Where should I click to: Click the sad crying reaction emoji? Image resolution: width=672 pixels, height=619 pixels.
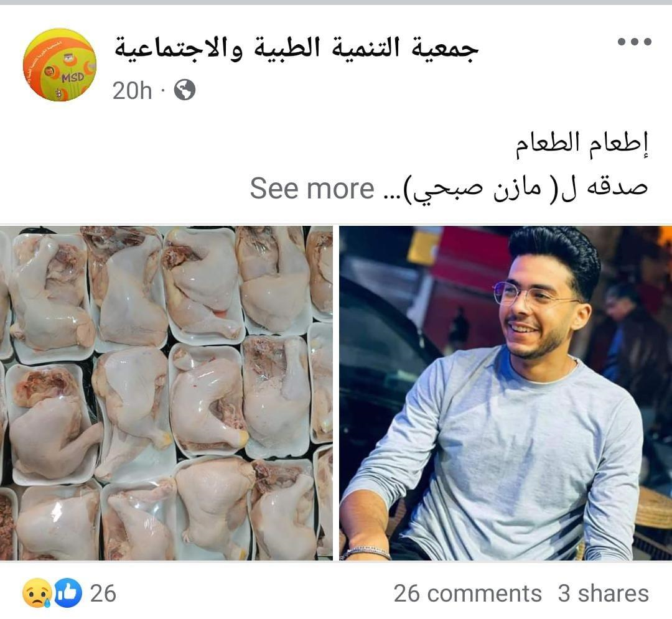pos(37,593)
